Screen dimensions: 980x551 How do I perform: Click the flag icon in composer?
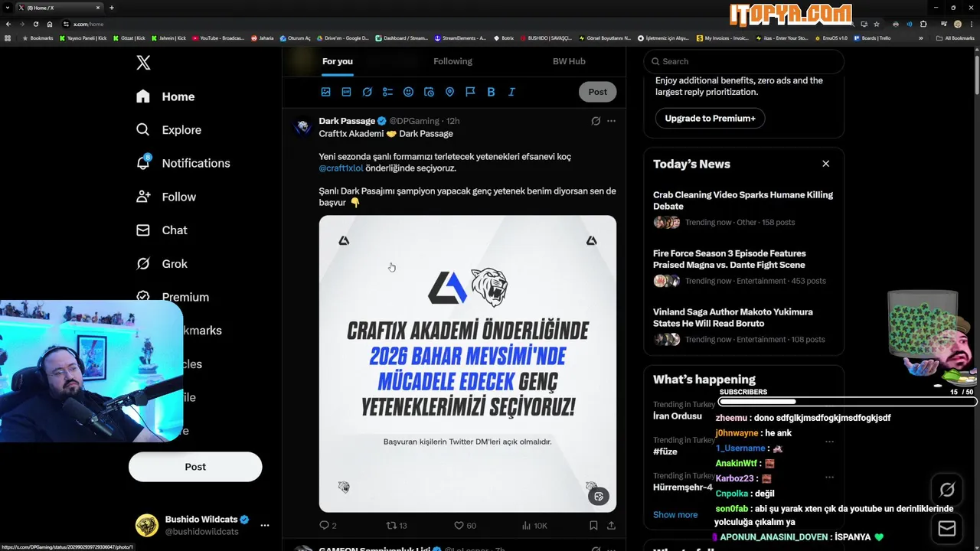[470, 92]
